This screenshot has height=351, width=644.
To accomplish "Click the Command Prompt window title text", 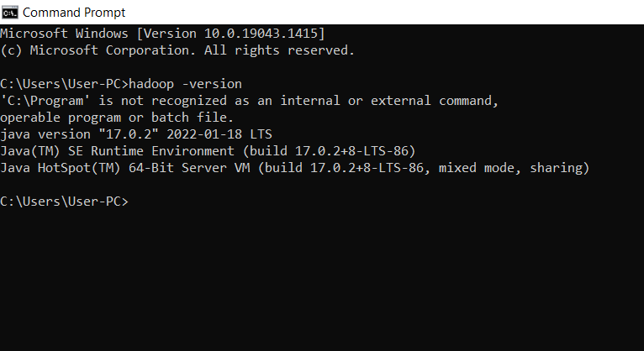I will tap(74, 13).
